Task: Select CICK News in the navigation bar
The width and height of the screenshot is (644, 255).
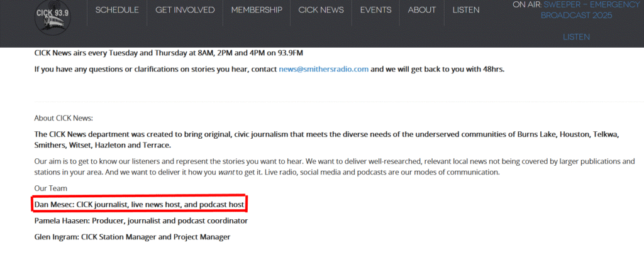Action: click(x=321, y=10)
